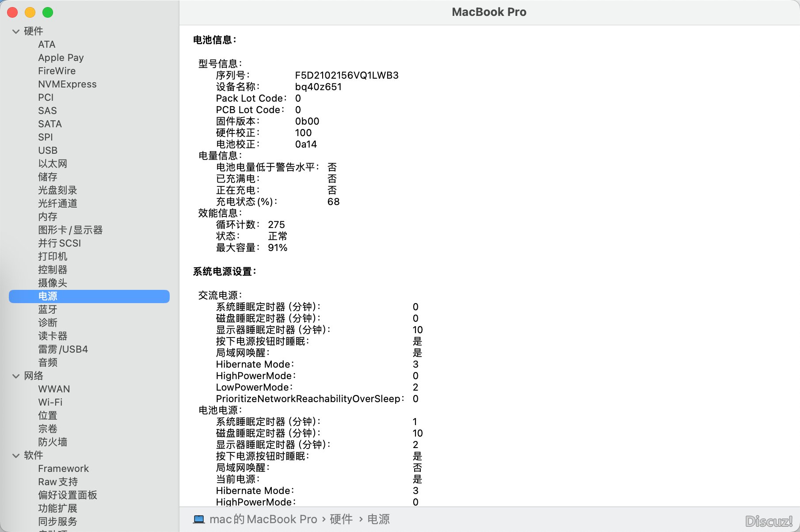
Task: Open the 位置 network entry
Action: [48, 416]
